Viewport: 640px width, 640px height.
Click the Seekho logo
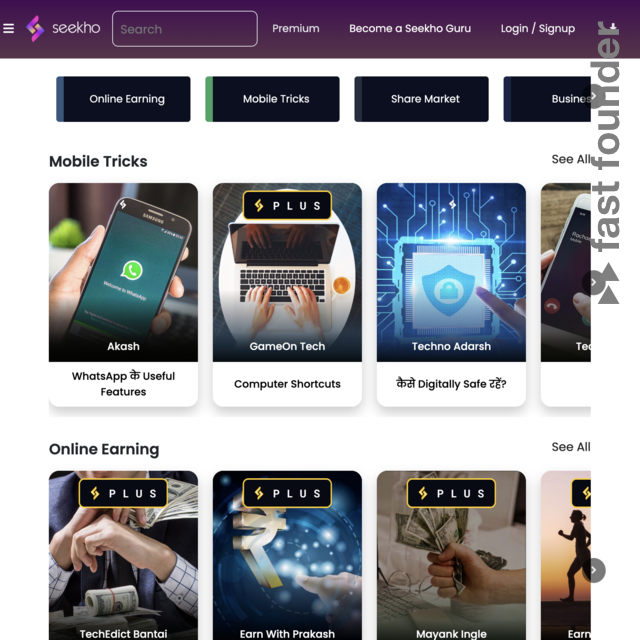(63, 28)
